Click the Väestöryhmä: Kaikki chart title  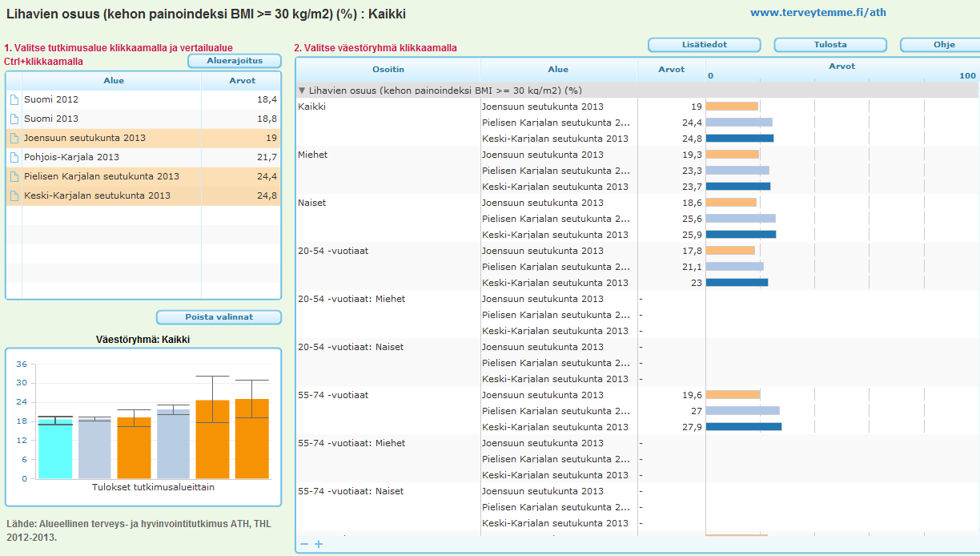click(143, 340)
